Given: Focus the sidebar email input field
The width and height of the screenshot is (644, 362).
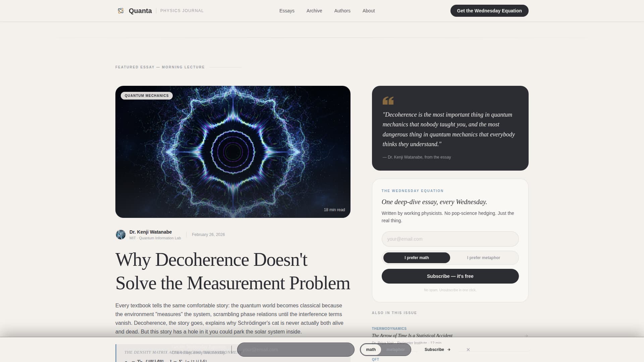Looking at the screenshot, I should (x=450, y=239).
